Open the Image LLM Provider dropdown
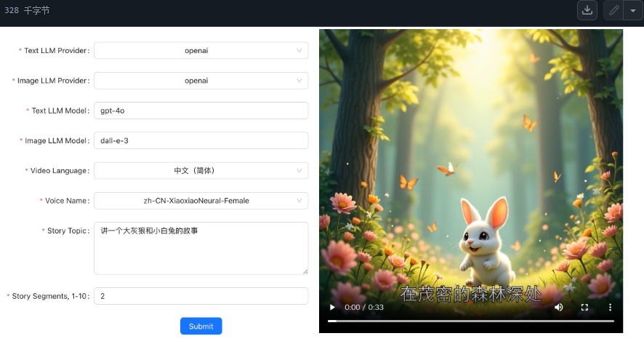 pos(201,81)
